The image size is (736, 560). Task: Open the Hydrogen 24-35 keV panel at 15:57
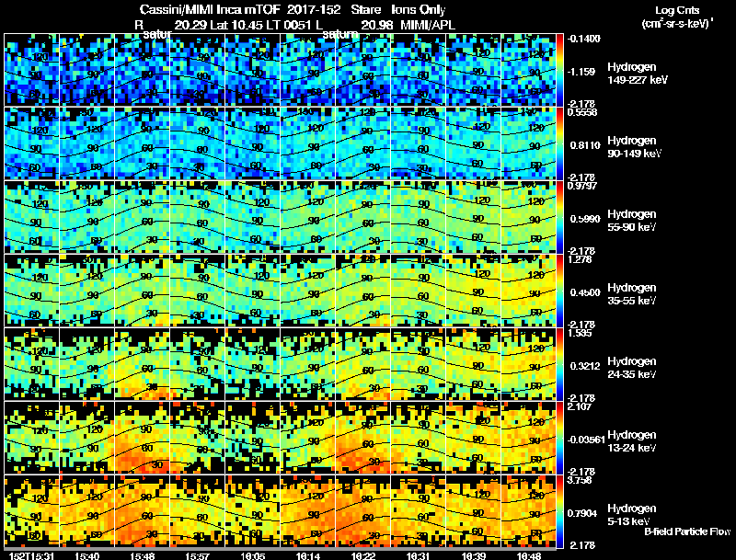[x=198, y=364]
